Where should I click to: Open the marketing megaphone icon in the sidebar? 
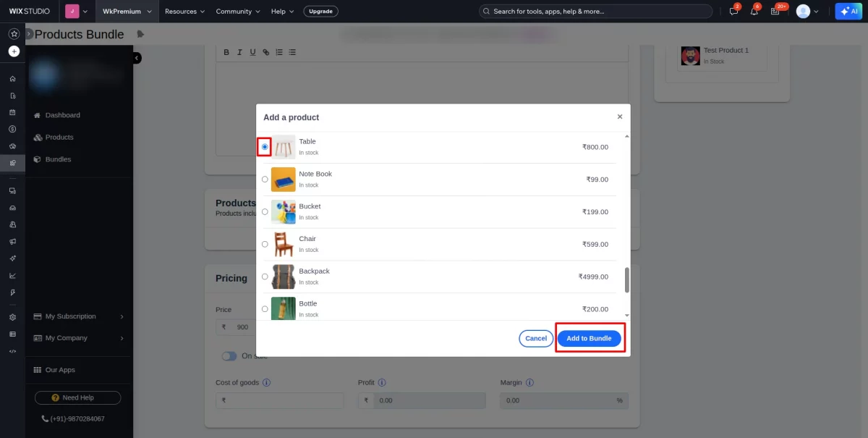pos(12,241)
